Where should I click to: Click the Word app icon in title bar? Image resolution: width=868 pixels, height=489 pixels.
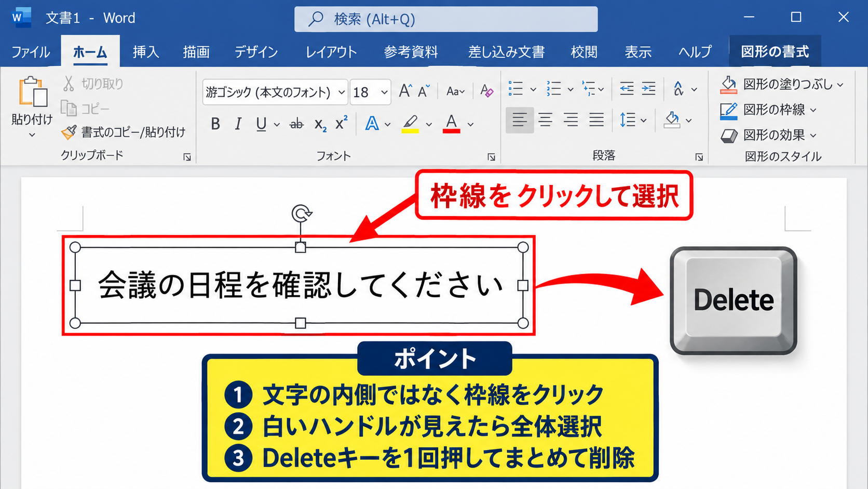click(21, 18)
